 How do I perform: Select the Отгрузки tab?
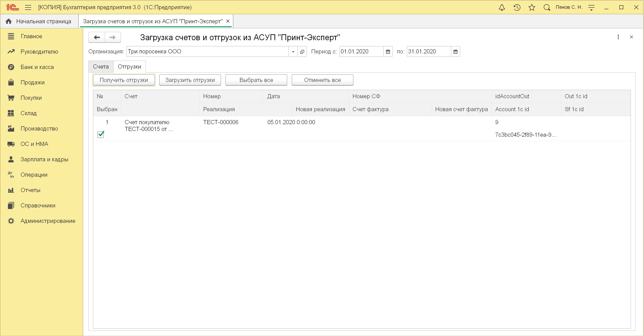[130, 67]
